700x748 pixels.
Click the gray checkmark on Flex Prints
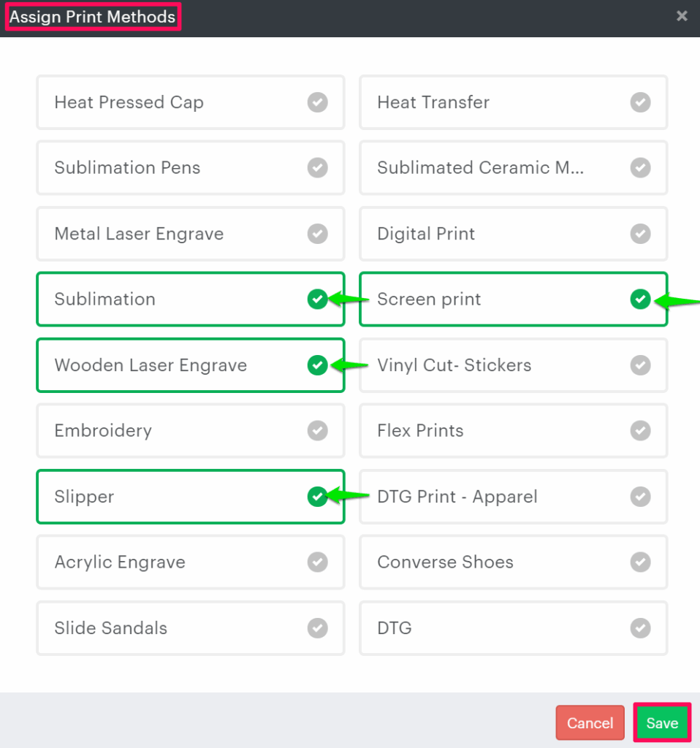640,431
